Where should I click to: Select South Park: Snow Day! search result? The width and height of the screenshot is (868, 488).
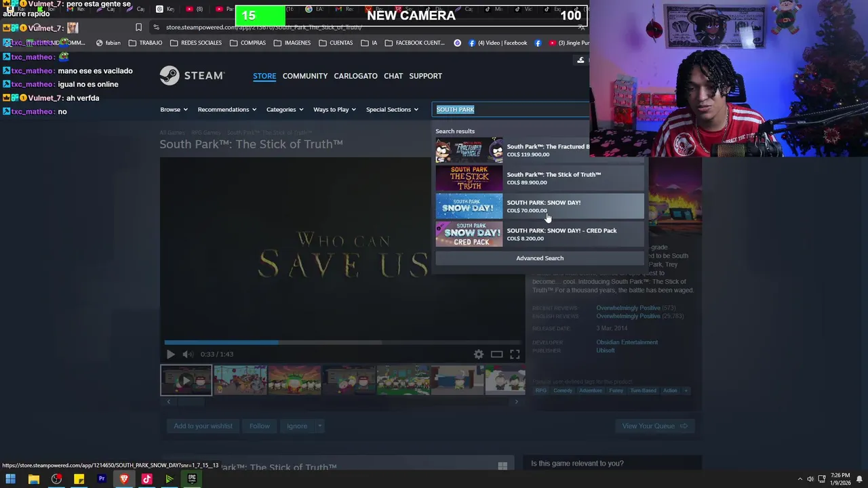click(540, 206)
